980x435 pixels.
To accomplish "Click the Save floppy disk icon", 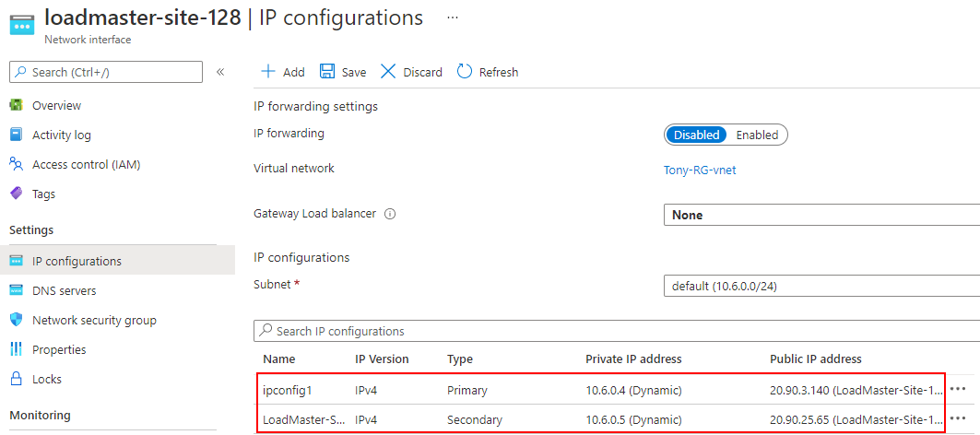I will pyautogui.click(x=327, y=71).
